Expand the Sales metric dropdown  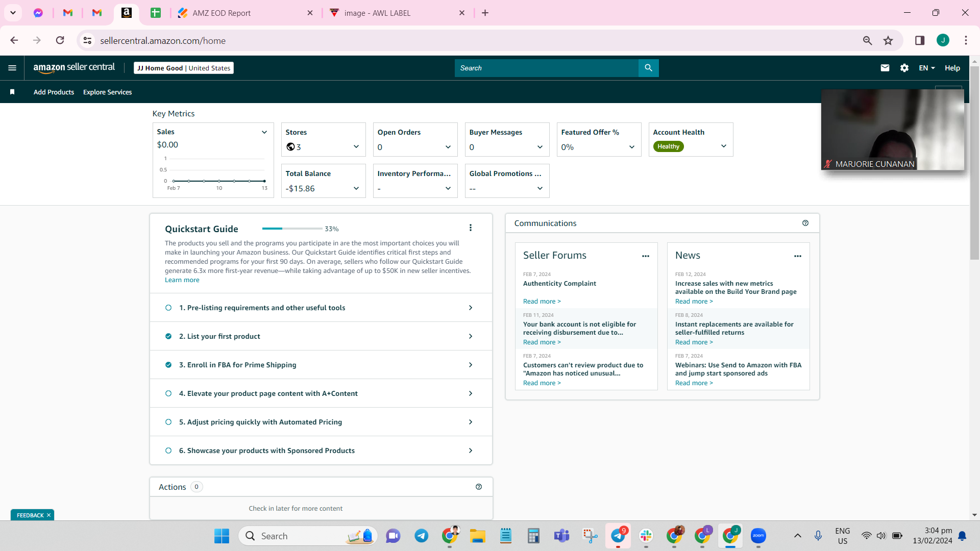click(264, 132)
